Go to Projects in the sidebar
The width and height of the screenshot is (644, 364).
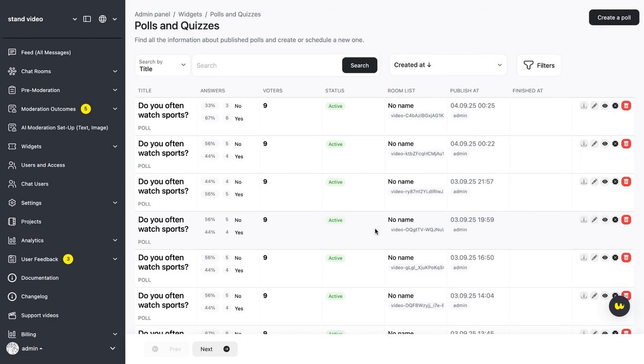(31, 222)
